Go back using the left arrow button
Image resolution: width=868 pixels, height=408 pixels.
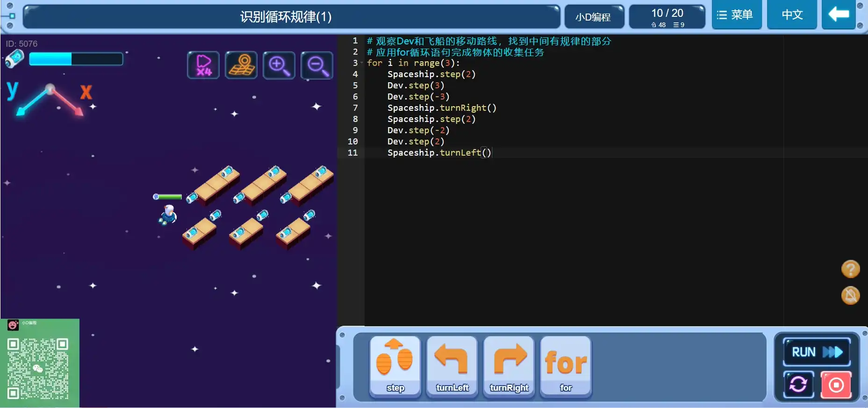coord(839,15)
